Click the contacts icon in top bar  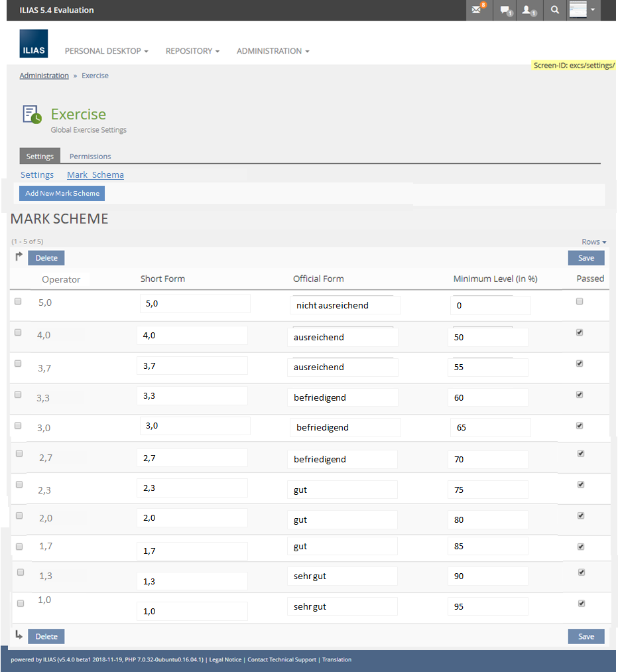(x=528, y=10)
